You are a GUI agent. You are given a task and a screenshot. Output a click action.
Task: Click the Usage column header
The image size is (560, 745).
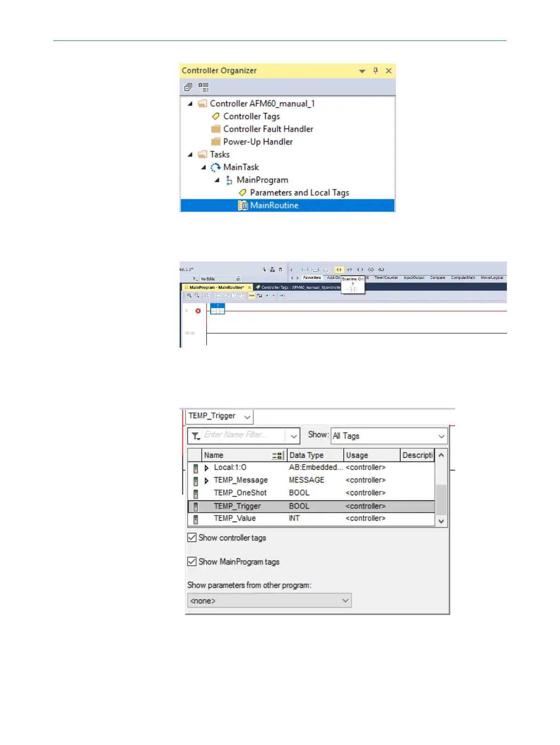click(371, 455)
